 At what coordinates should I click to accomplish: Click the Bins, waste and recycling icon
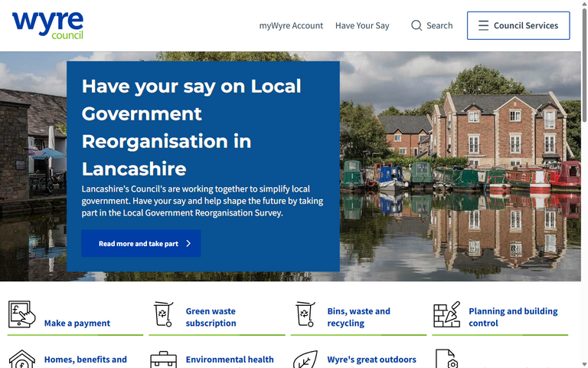pyautogui.click(x=305, y=314)
